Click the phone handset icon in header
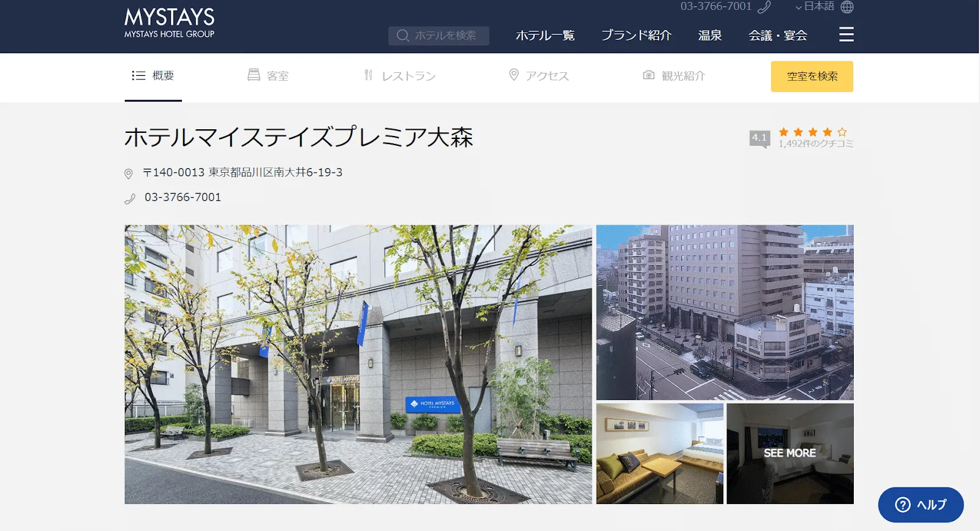Image resolution: width=980 pixels, height=531 pixels. pos(764,7)
